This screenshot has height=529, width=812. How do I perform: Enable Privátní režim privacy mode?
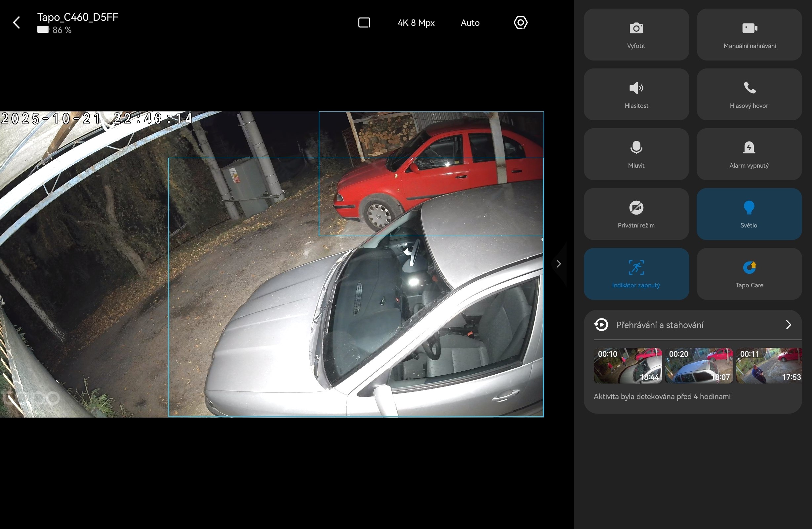point(636,214)
